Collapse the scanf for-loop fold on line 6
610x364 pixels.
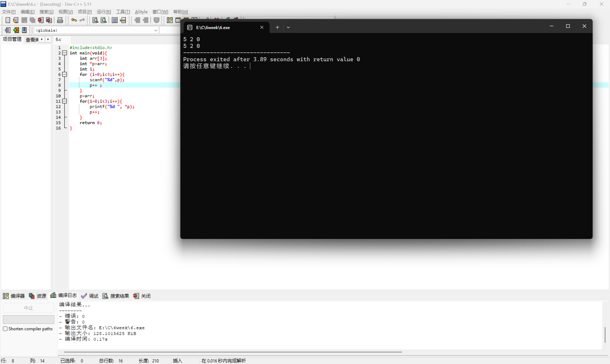pos(65,74)
